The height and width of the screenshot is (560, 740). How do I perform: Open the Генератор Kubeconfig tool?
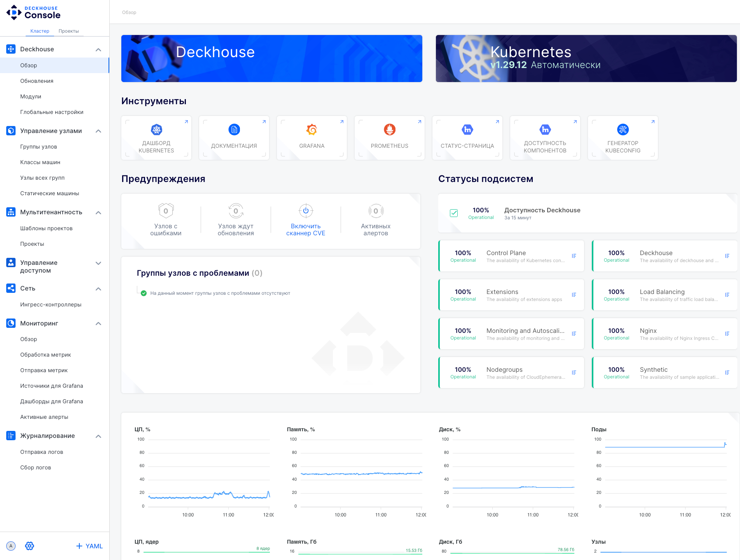(623, 138)
